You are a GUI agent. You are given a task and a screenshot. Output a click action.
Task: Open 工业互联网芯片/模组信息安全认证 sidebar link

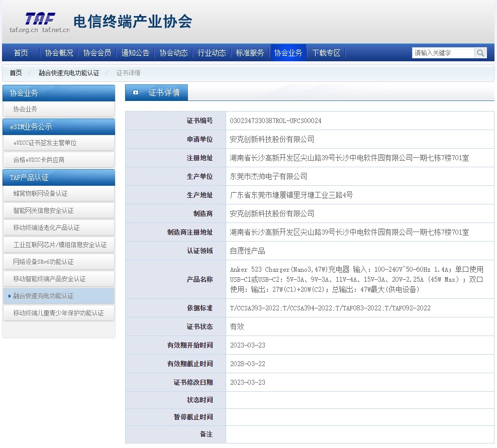[59, 245]
